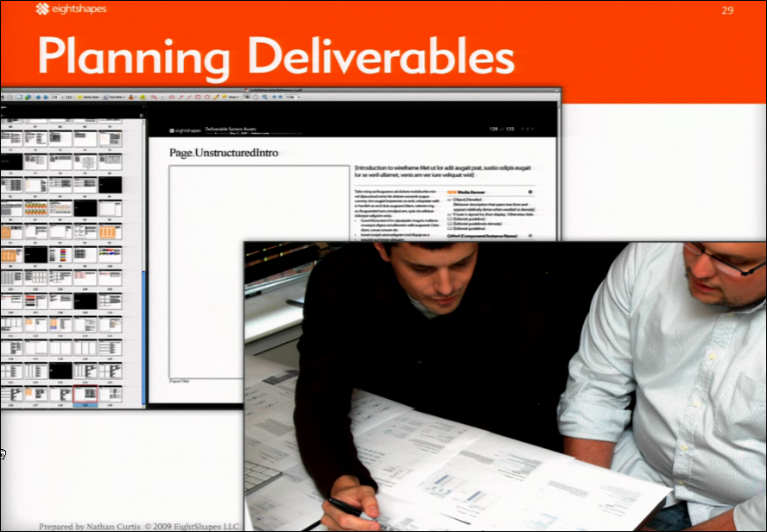Open the Text Edits dropdown

pos(113,97)
